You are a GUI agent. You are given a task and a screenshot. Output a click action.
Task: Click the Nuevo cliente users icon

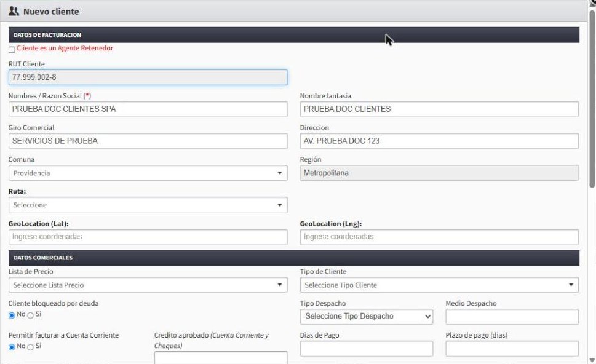(x=14, y=12)
